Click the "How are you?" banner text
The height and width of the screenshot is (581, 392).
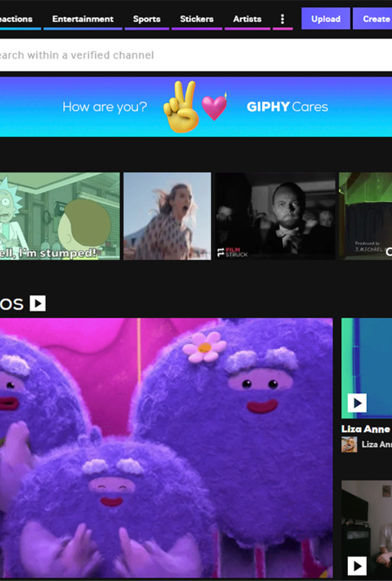point(105,107)
